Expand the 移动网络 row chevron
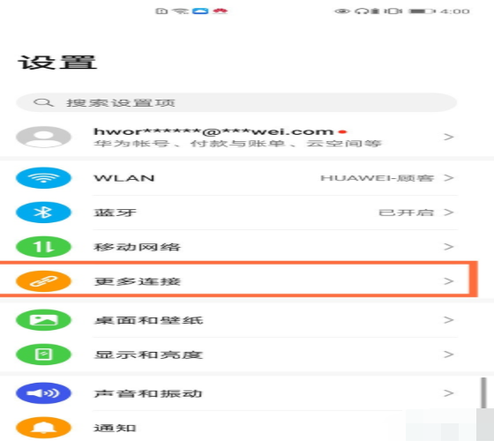The width and height of the screenshot is (494, 448). pyautogui.click(x=449, y=247)
